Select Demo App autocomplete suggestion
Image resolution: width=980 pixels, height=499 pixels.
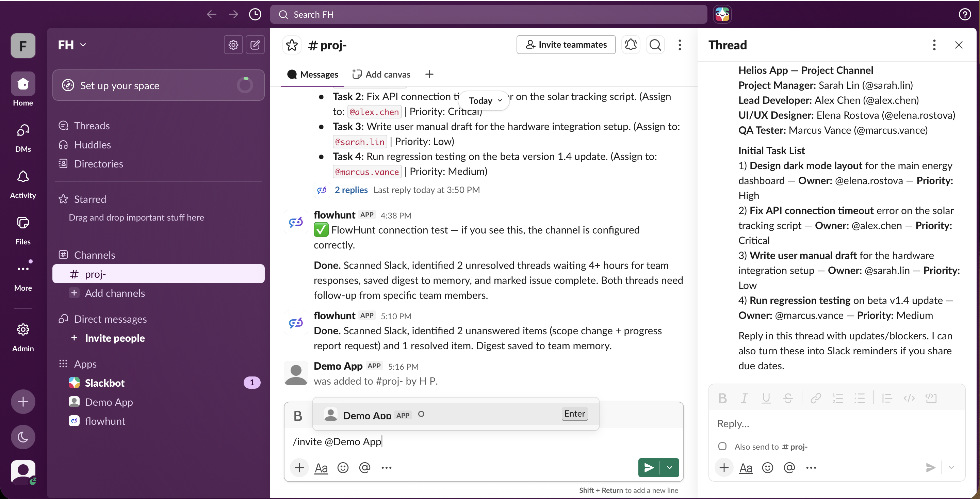tap(455, 414)
